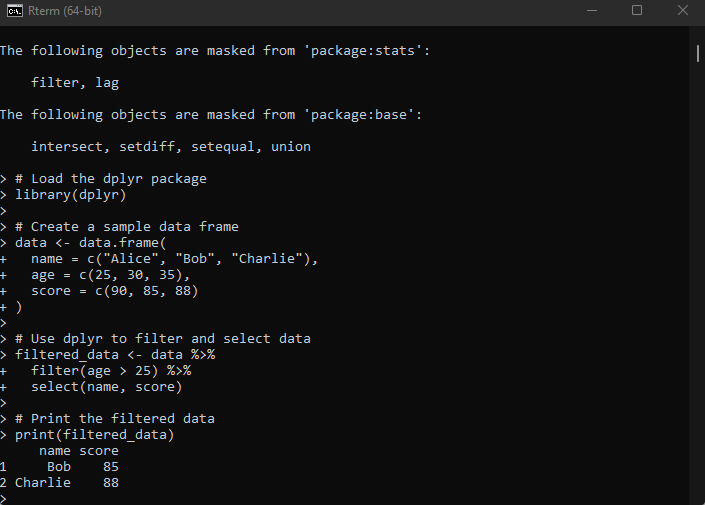The width and height of the screenshot is (705, 505).
Task: Click the "library(dplyr)" command line
Action: tap(70, 195)
